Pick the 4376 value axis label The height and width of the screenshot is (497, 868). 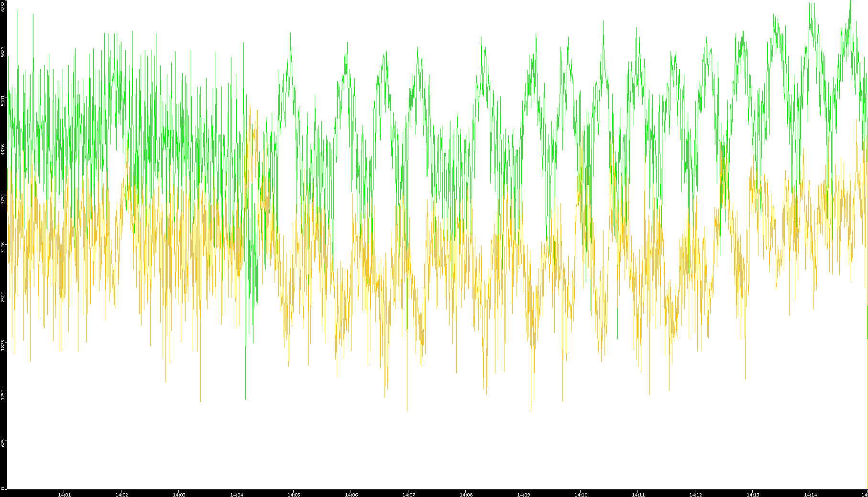coord(3,149)
